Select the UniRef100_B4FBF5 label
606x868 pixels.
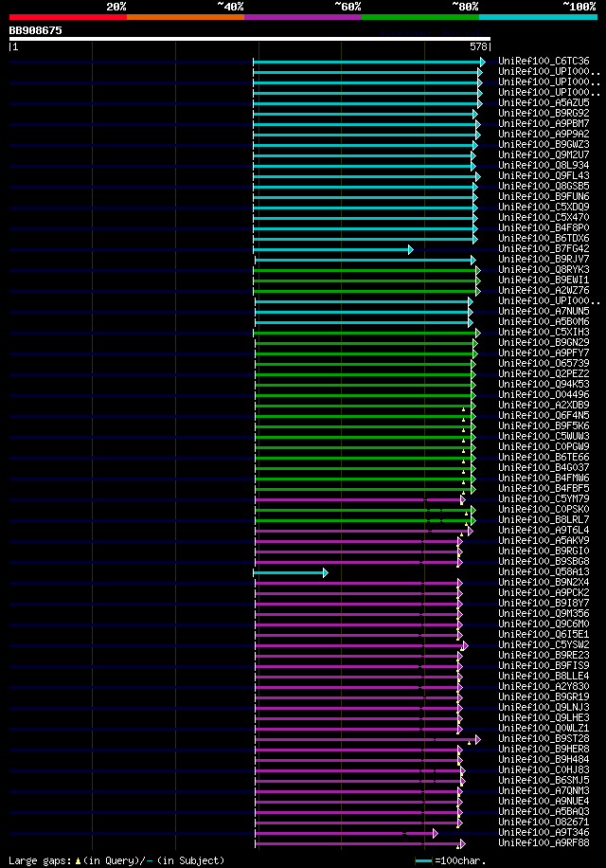point(544,488)
